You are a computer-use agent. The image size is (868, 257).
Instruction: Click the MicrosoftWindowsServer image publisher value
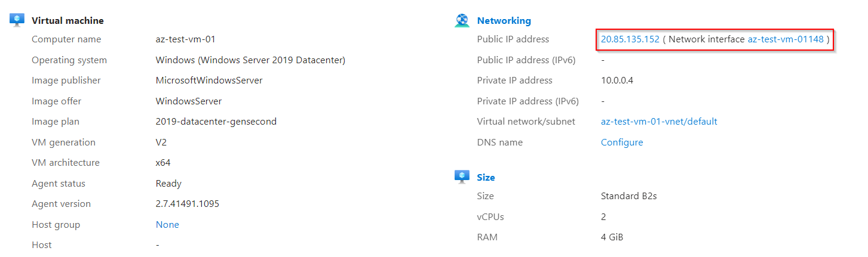[x=209, y=80]
